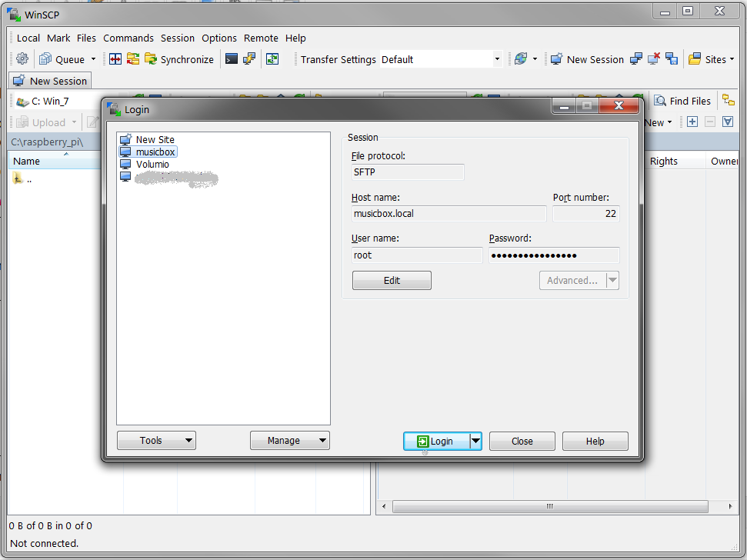Switch to the New Session tab

(x=50, y=81)
